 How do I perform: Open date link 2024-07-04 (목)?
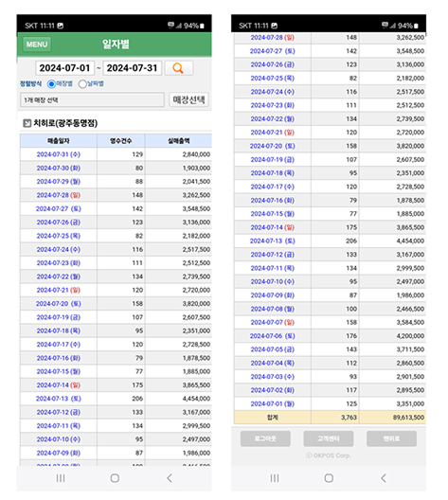tap(273, 363)
